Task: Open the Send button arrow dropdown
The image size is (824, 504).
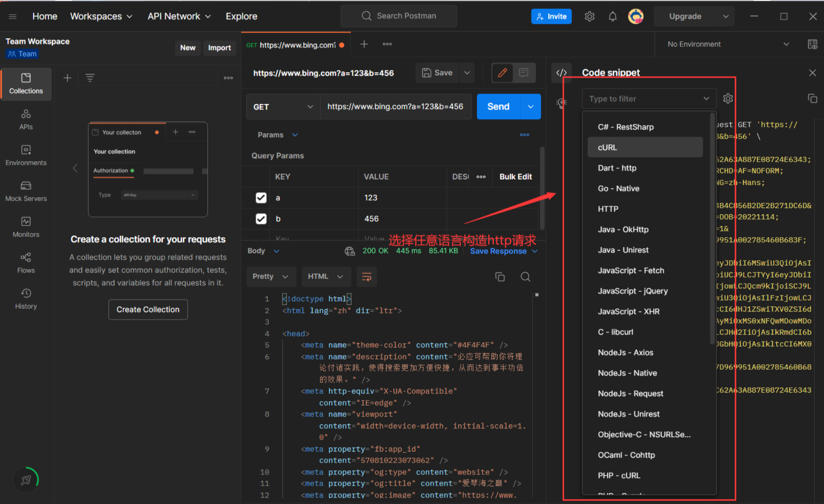Action: [531, 107]
